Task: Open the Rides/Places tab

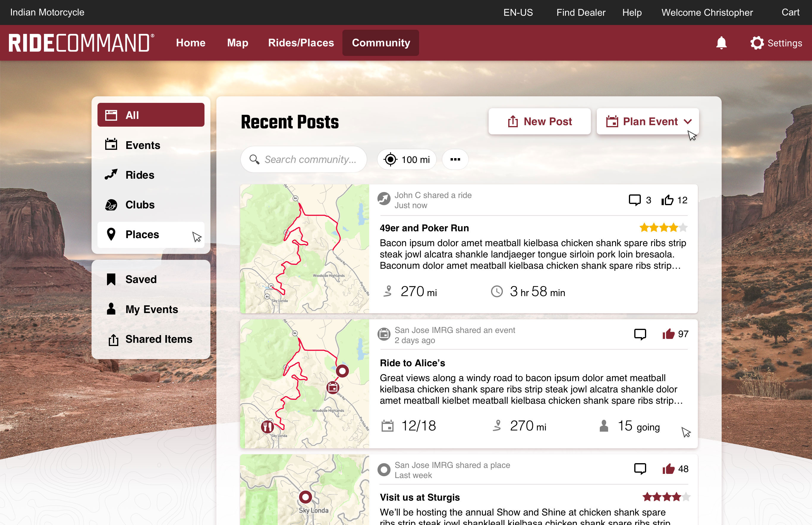Action: [x=301, y=43]
